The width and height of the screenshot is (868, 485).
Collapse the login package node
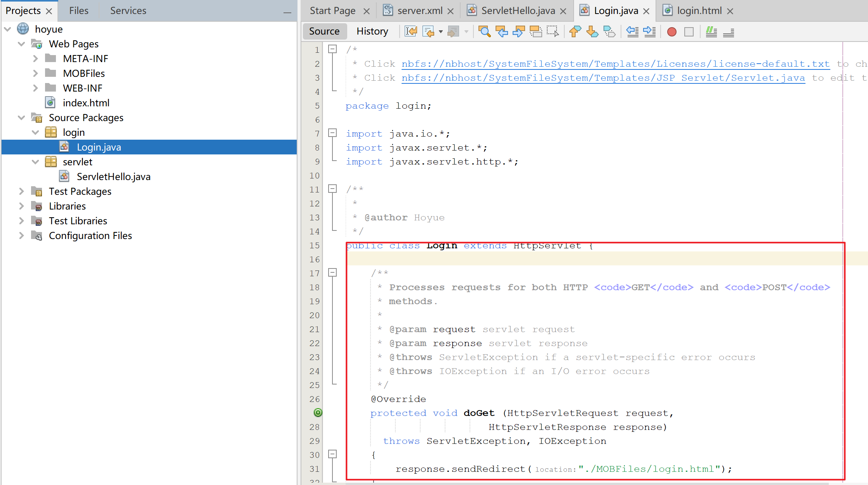click(x=35, y=132)
